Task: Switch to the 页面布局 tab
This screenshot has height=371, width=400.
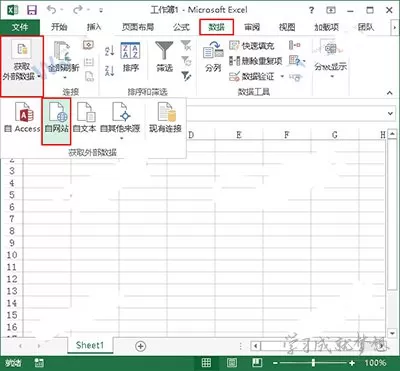Action: click(x=138, y=27)
